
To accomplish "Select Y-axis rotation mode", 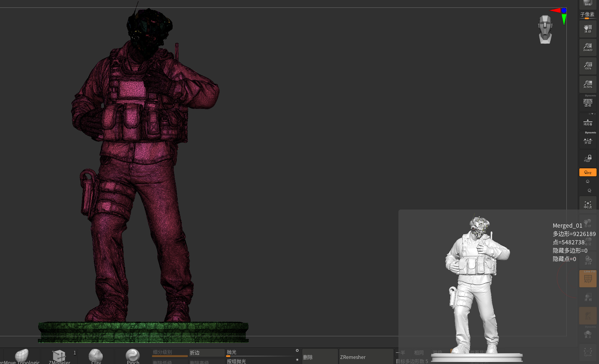I will coord(588,182).
